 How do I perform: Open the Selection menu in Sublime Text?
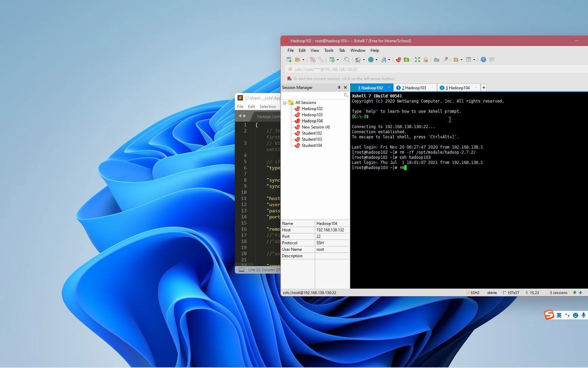267,107
